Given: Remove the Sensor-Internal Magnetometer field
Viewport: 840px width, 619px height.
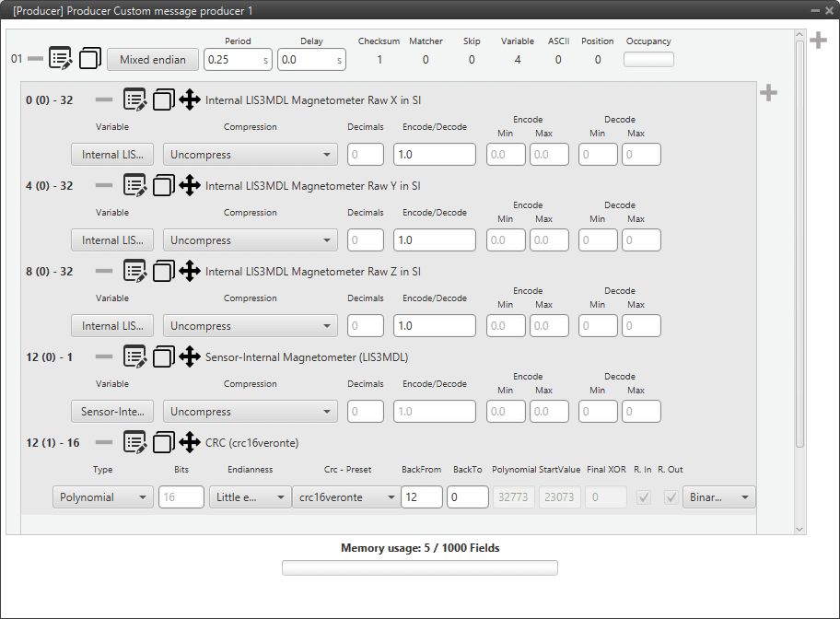Looking at the screenshot, I should pos(104,356).
